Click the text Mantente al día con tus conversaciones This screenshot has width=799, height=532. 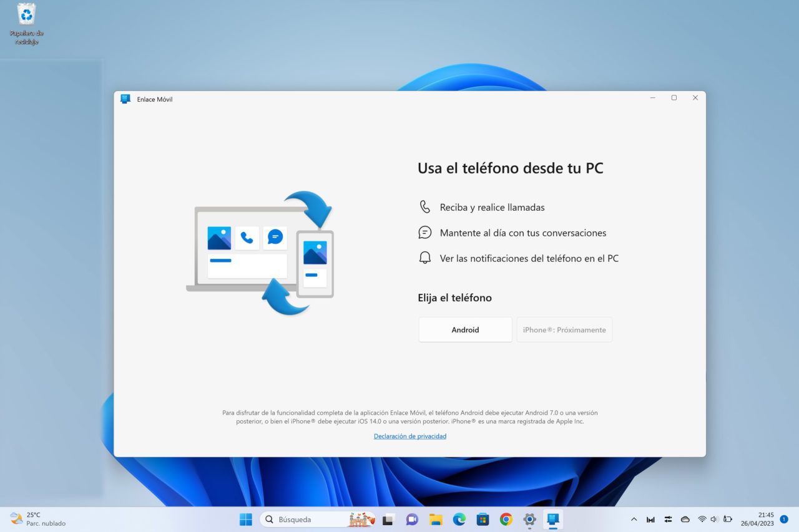pyautogui.click(x=523, y=233)
